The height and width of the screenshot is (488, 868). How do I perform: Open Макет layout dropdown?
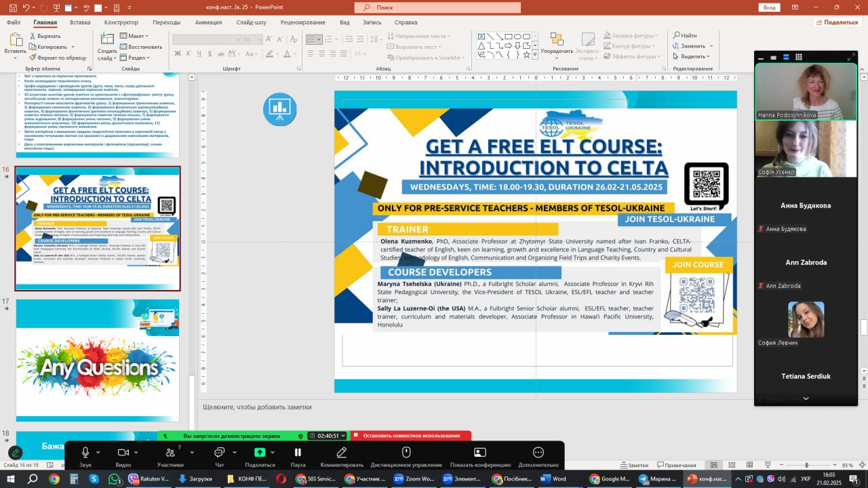click(134, 36)
